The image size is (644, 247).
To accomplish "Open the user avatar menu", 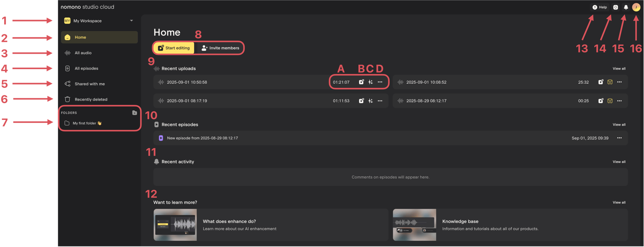I will (636, 7).
